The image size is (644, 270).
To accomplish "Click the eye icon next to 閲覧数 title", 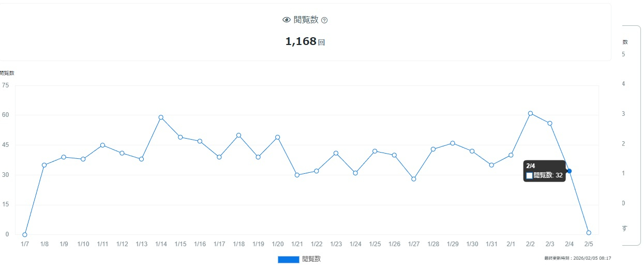I will (x=287, y=20).
